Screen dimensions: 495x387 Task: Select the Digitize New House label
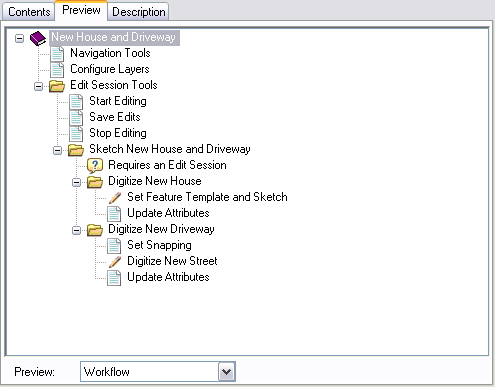pos(155,181)
